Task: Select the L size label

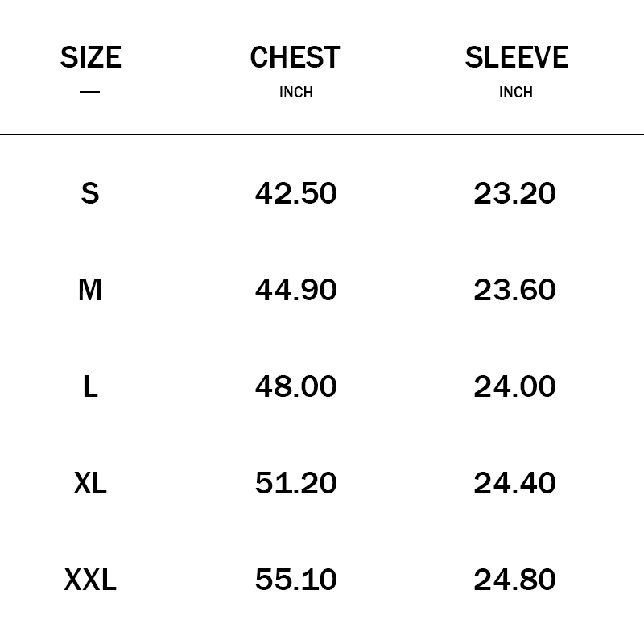Action: click(x=90, y=386)
